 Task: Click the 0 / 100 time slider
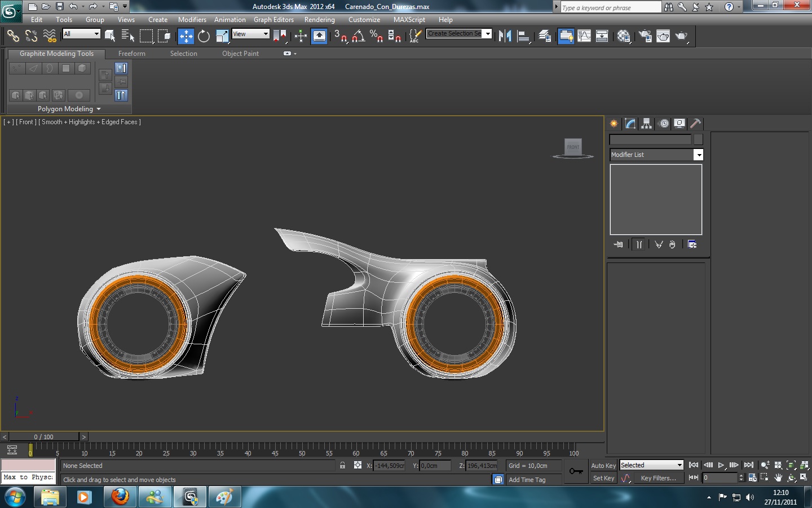tap(43, 437)
